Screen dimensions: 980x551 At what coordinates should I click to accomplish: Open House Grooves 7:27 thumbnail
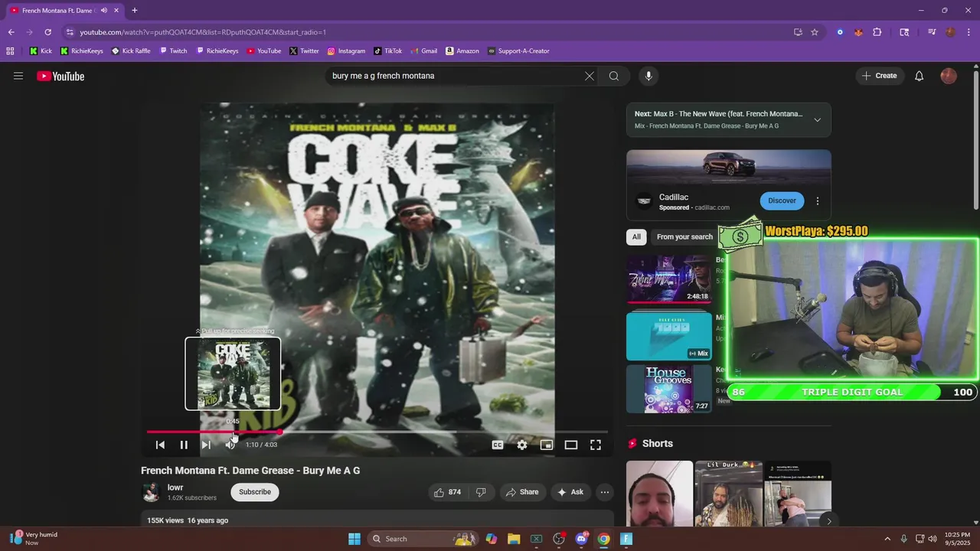[669, 388]
